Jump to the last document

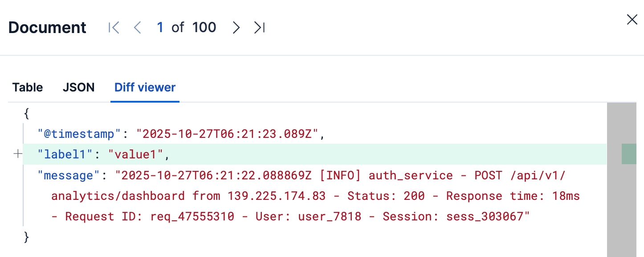coord(260,28)
